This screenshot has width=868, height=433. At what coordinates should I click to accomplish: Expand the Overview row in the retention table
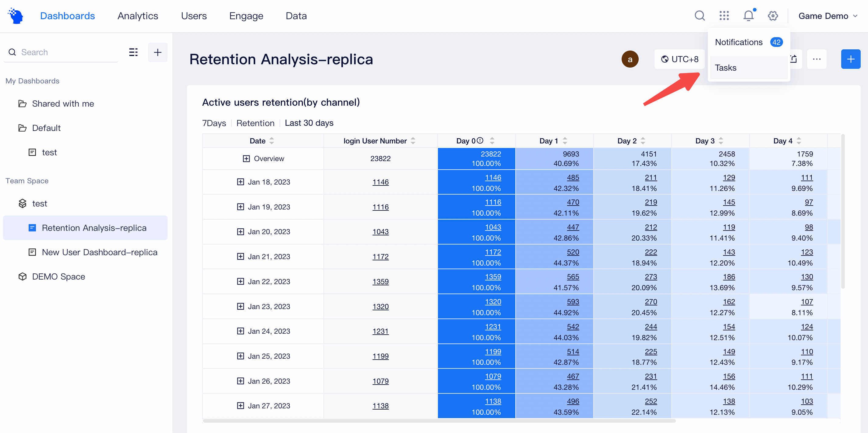tap(246, 158)
